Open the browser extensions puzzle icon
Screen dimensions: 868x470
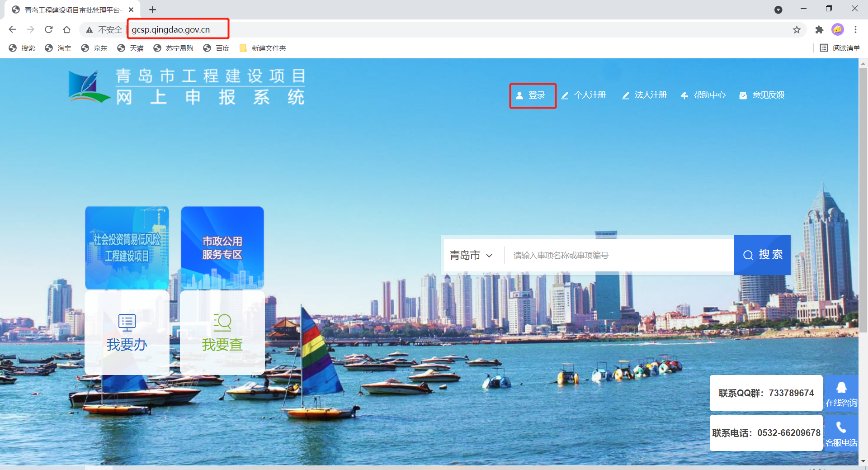pyautogui.click(x=819, y=30)
